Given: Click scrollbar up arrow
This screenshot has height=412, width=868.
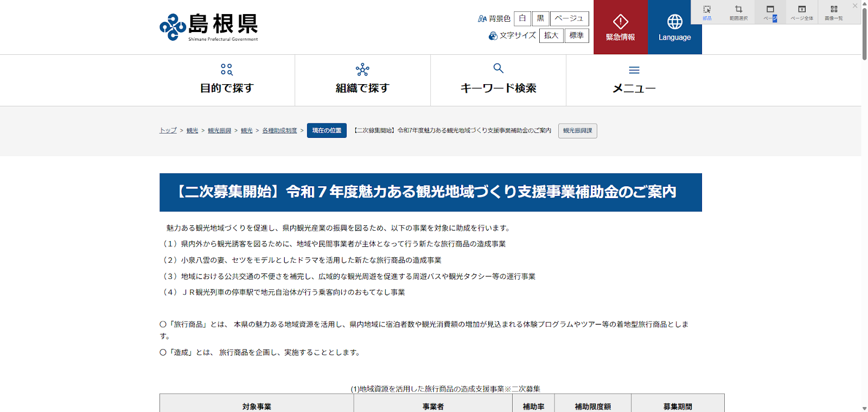Looking at the screenshot, I should pos(864,3).
